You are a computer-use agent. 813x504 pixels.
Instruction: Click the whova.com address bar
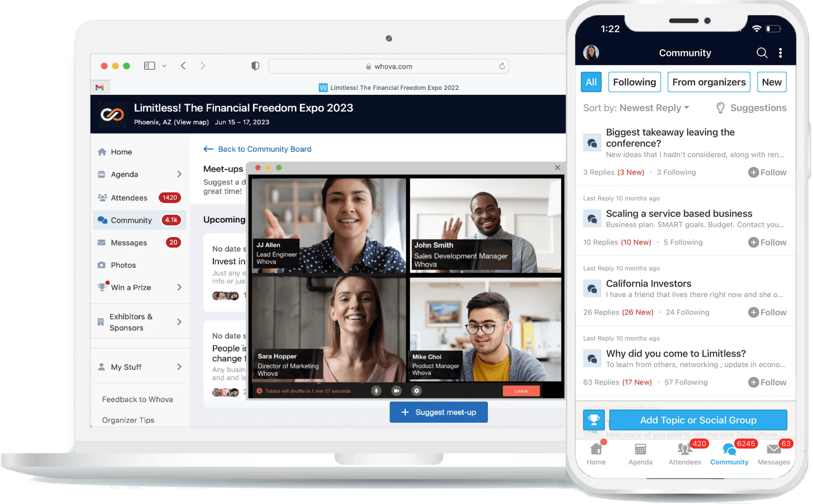(389, 66)
